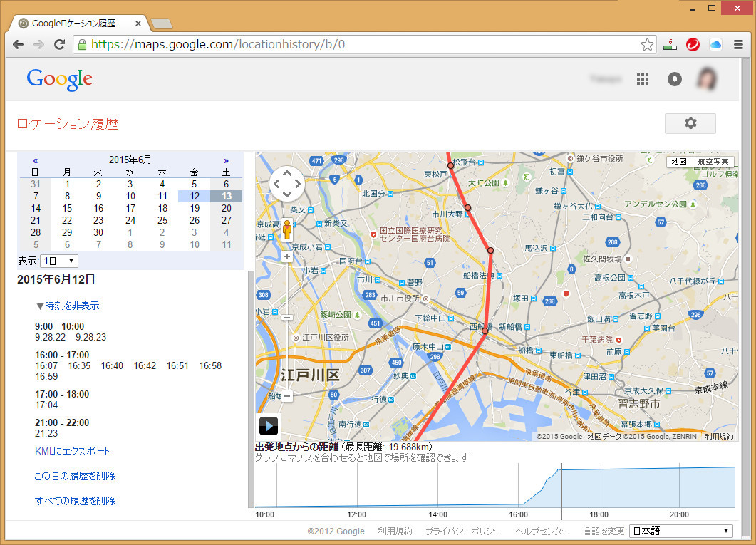Select June 20 in calendar

(x=226, y=208)
